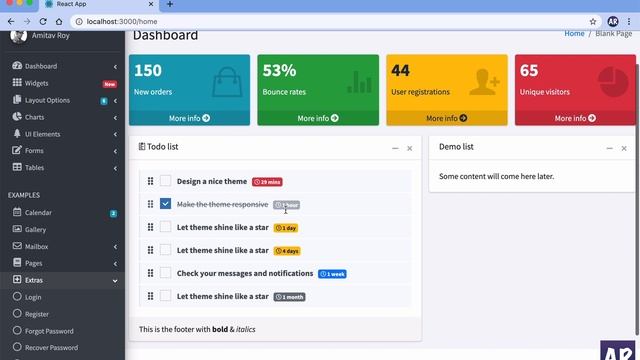Expand the Charts chevron arrow
Viewport: 640px width, 360px height.
pos(115,118)
